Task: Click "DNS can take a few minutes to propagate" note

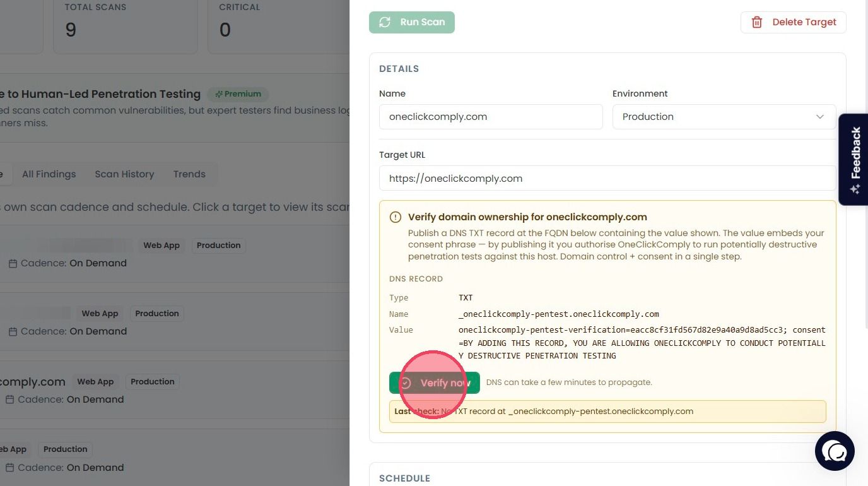Action: [569, 382]
